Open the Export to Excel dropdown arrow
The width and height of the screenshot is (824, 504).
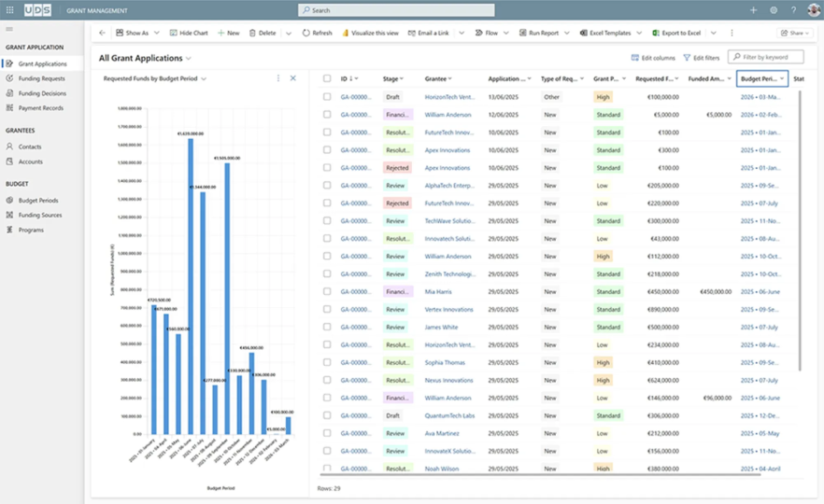coord(713,33)
